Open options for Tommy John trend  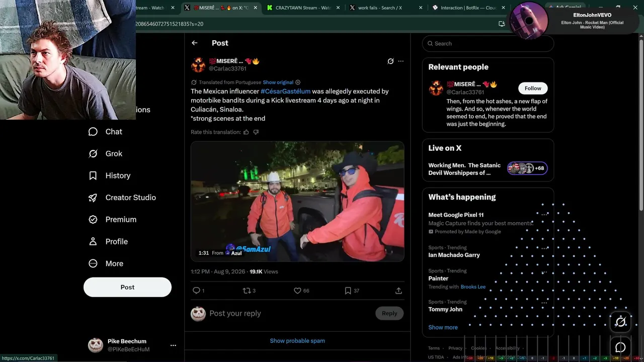click(x=544, y=303)
